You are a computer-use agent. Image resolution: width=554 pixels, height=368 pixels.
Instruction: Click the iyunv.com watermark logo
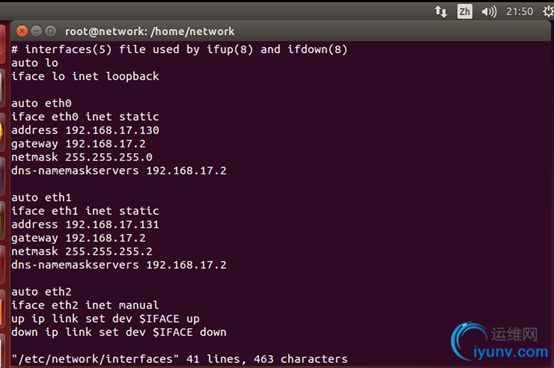(x=499, y=342)
